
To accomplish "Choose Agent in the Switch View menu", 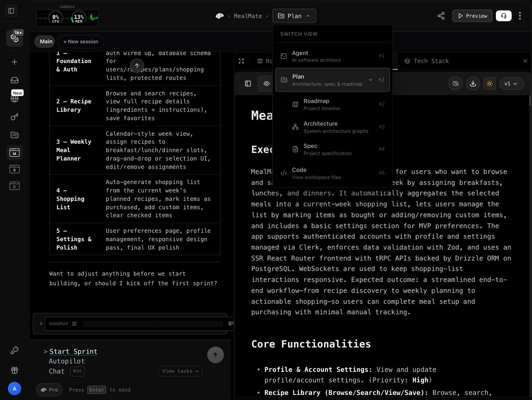I will 333,56.
